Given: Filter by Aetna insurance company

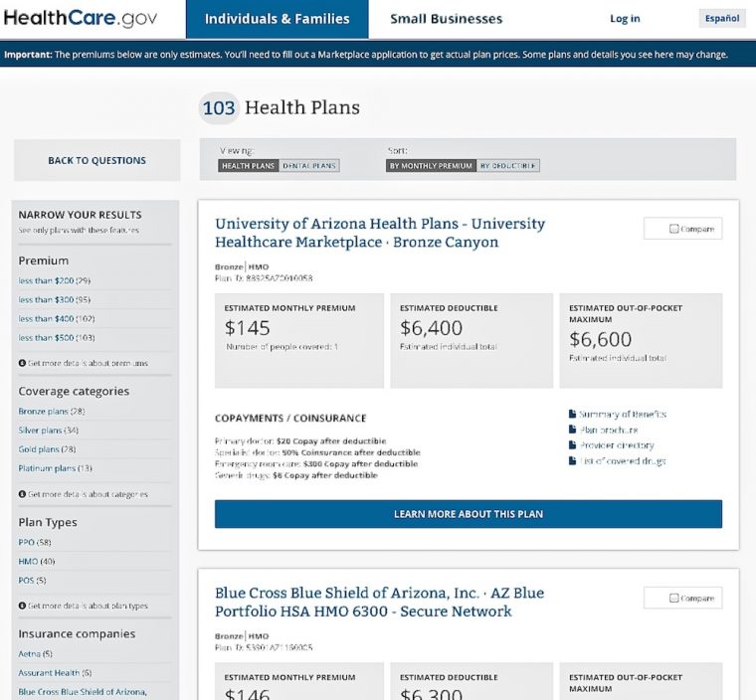Looking at the screenshot, I should coord(35,654).
